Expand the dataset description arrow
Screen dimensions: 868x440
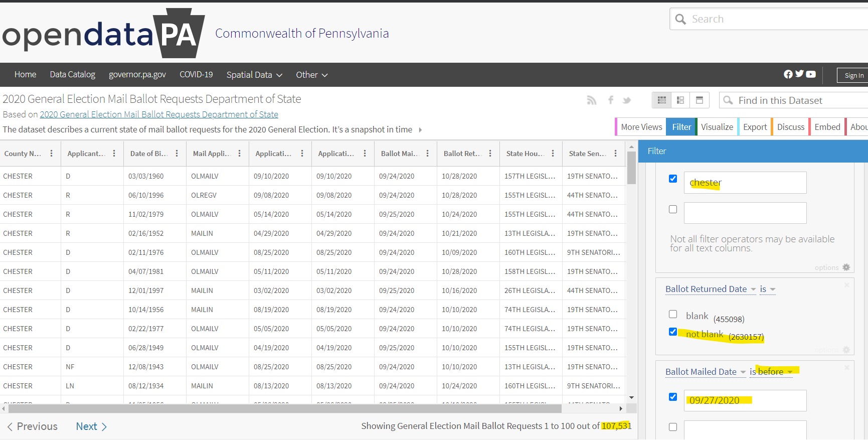click(x=420, y=130)
